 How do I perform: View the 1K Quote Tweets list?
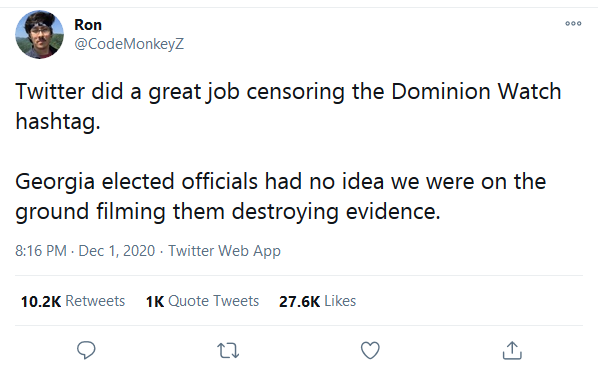202,301
